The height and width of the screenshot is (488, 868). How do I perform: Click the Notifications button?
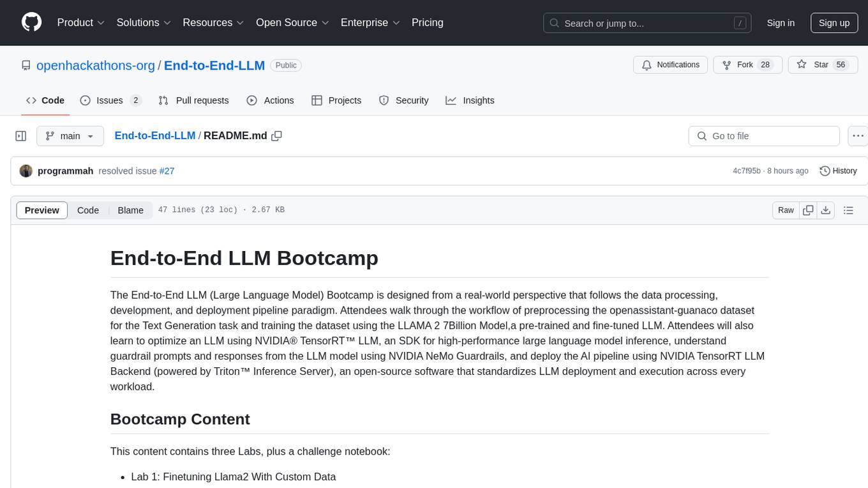coord(671,65)
